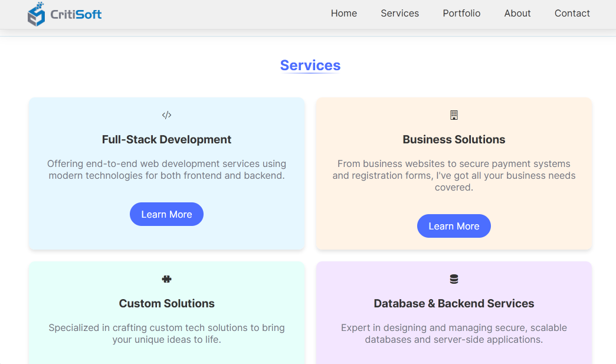The height and width of the screenshot is (364, 616).
Task: Select the puzzle piece icon on Custom Solutions
Action: 166,278
